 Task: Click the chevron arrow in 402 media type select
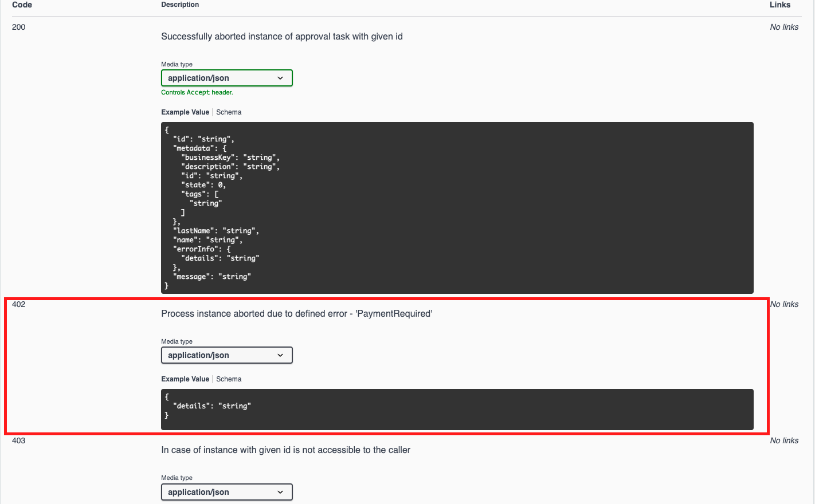click(x=280, y=355)
